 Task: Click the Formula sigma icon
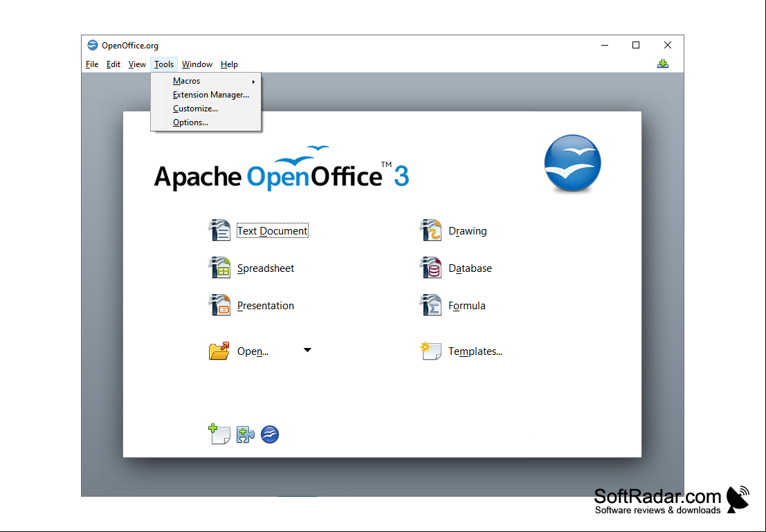[x=430, y=305]
